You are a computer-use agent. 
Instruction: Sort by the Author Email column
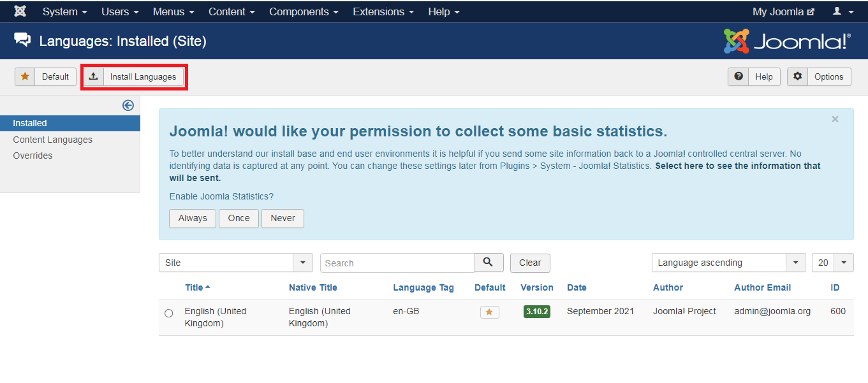pyautogui.click(x=762, y=287)
